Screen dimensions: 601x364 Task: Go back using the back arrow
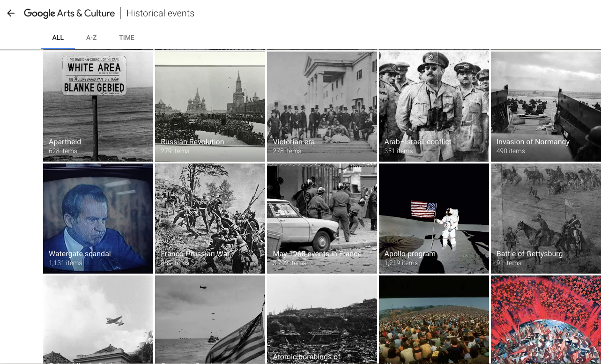click(x=11, y=13)
